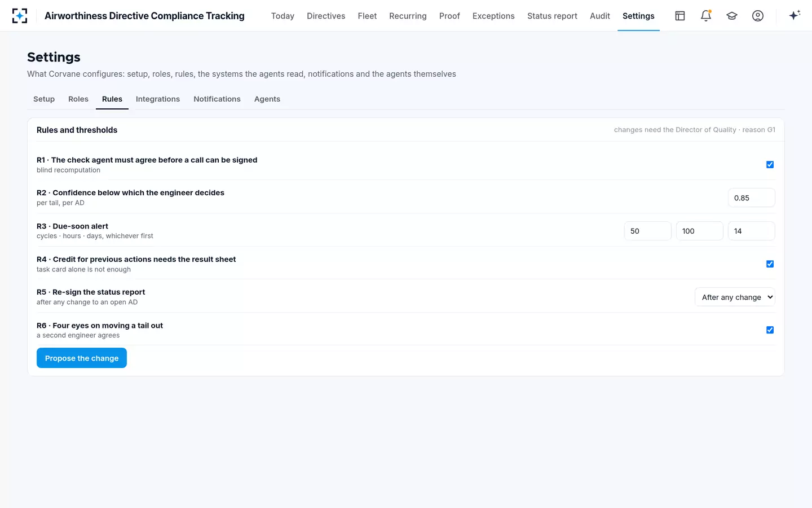Open the Audit page
Image resolution: width=812 pixels, height=508 pixels.
(600, 16)
